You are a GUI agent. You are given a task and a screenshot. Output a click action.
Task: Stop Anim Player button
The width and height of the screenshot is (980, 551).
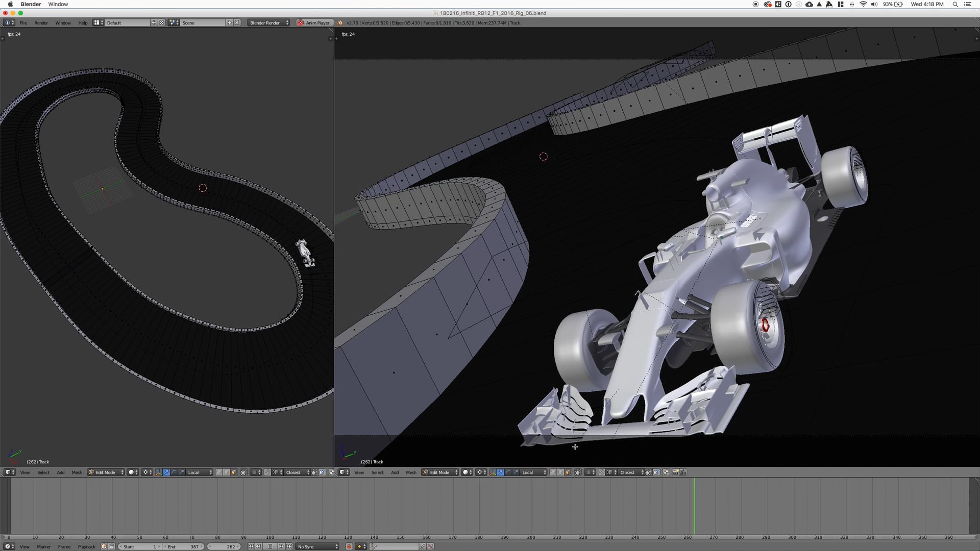coord(314,23)
